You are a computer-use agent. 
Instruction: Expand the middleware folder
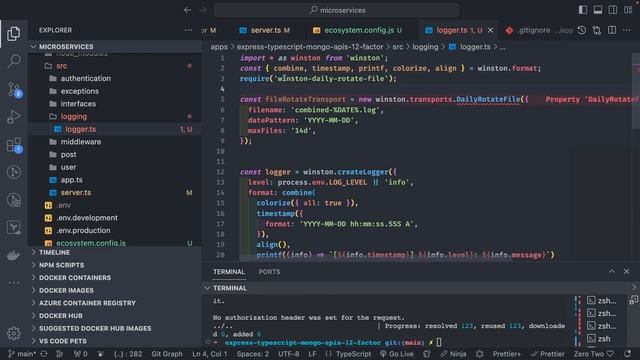115,142
